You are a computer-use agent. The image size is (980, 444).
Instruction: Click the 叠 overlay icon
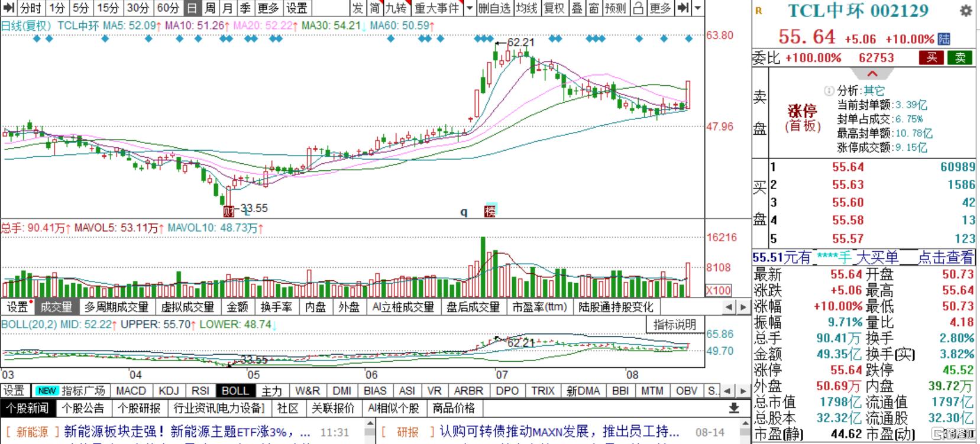click(577, 8)
